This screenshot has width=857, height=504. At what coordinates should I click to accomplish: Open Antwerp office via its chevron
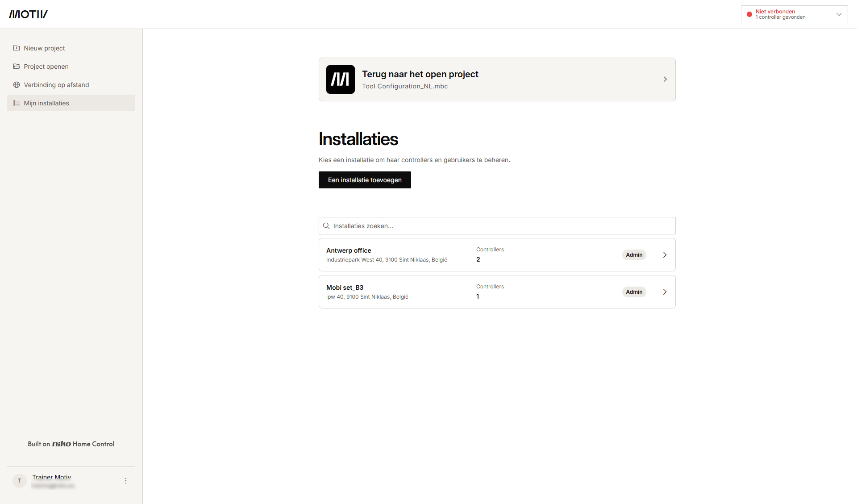tap(665, 255)
